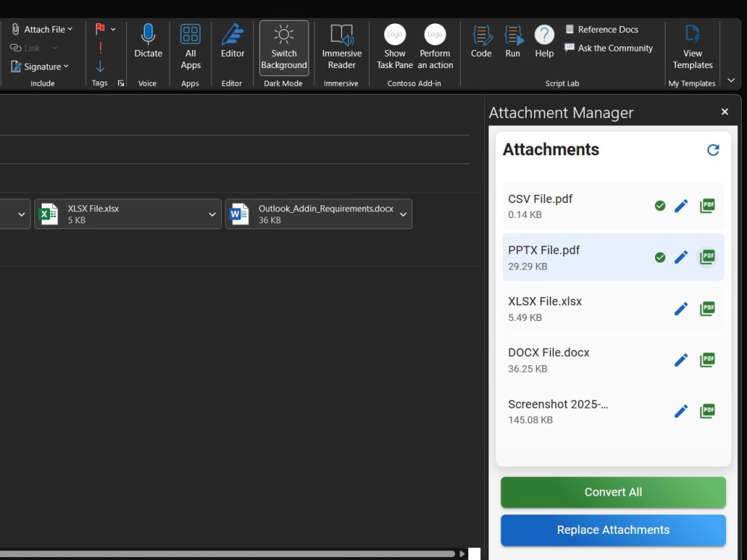Start Dictate microphone
The height and width of the screenshot is (560, 747).
(148, 41)
